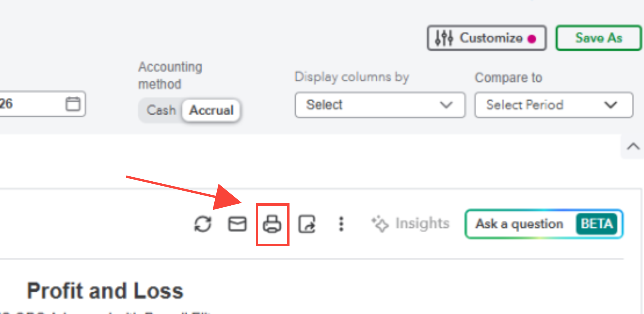Click the Insights label
644x314 pixels.
click(x=422, y=224)
